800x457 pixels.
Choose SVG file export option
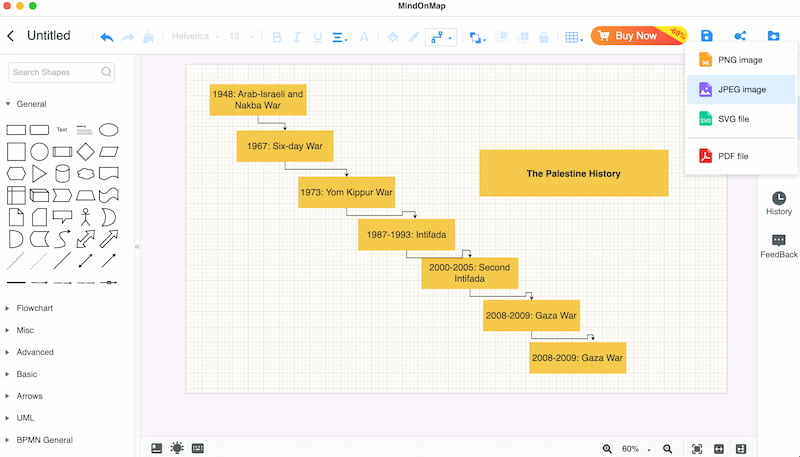pyautogui.click(x=741, y=119)
